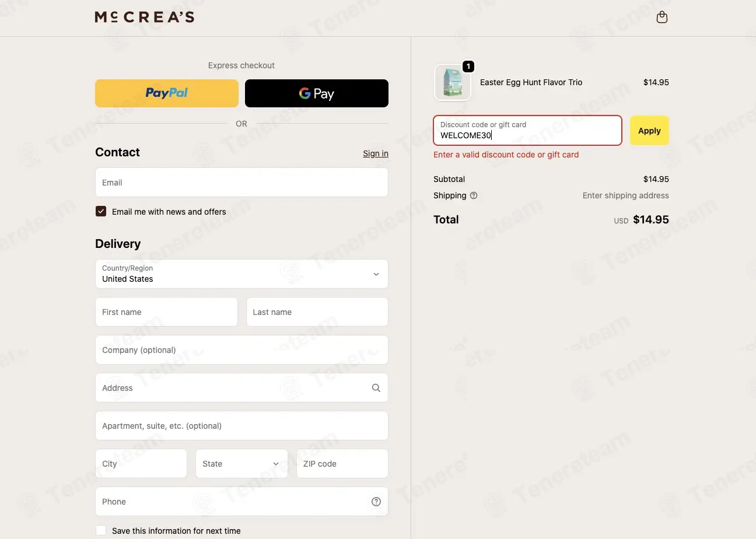The image size is (756, 539).
Task: Click the Easter Egg Hunt product thumbnail
Action: 453,82
